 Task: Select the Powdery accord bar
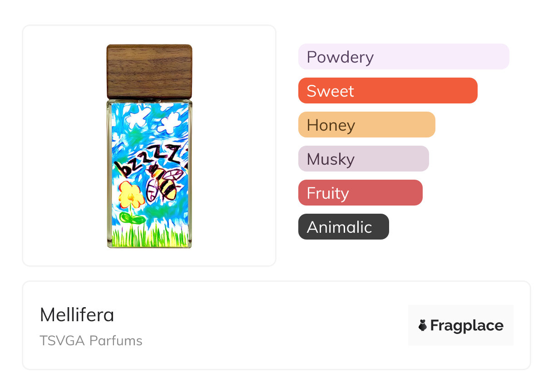[403, 57]
